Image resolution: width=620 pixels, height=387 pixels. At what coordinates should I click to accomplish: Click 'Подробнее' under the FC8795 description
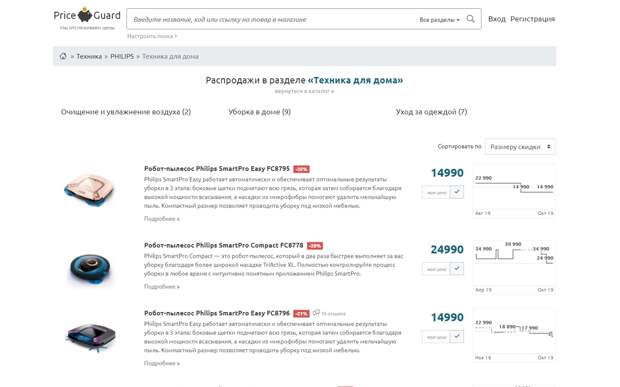(x=162, y=219)
